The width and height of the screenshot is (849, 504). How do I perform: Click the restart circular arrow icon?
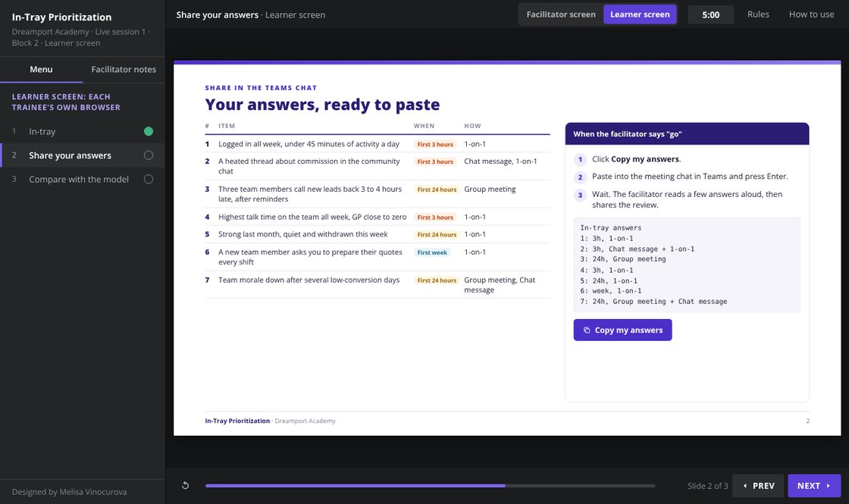(185, 486)
